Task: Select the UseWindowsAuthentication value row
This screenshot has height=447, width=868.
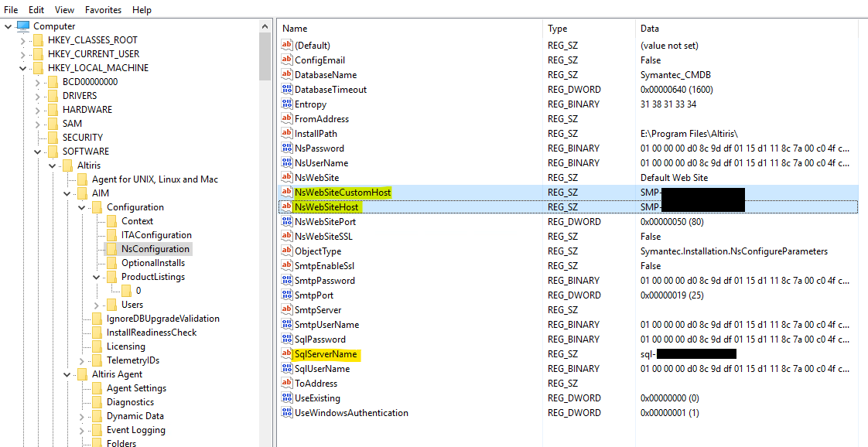Action: 350,413
